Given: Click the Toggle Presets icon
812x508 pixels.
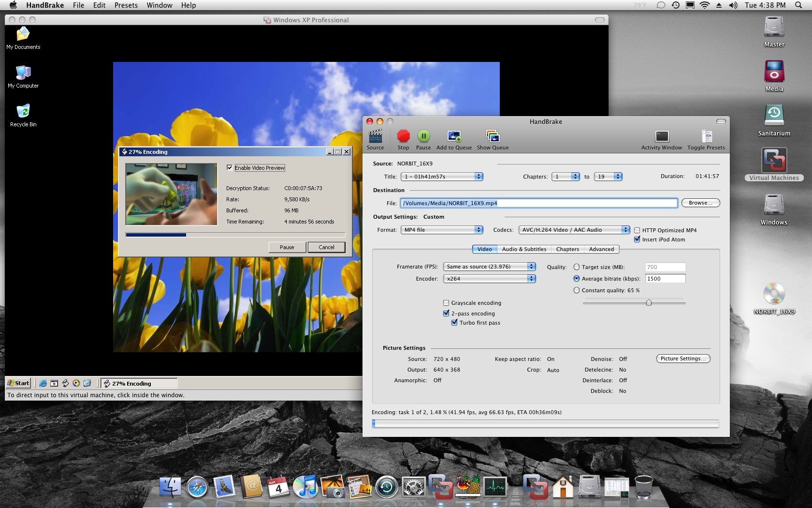Looking at the screenshot, I should 706,137.
